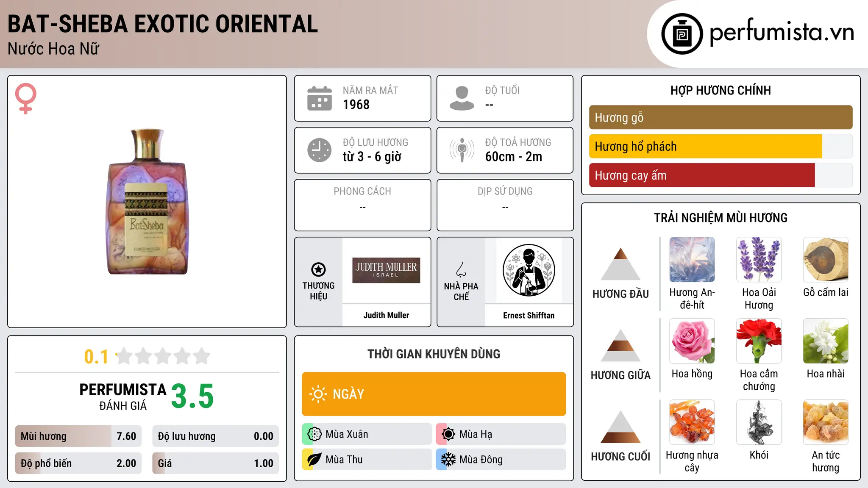
Task: Click the clock icon beside Độ lưu hương
Action: pos(320,150)
